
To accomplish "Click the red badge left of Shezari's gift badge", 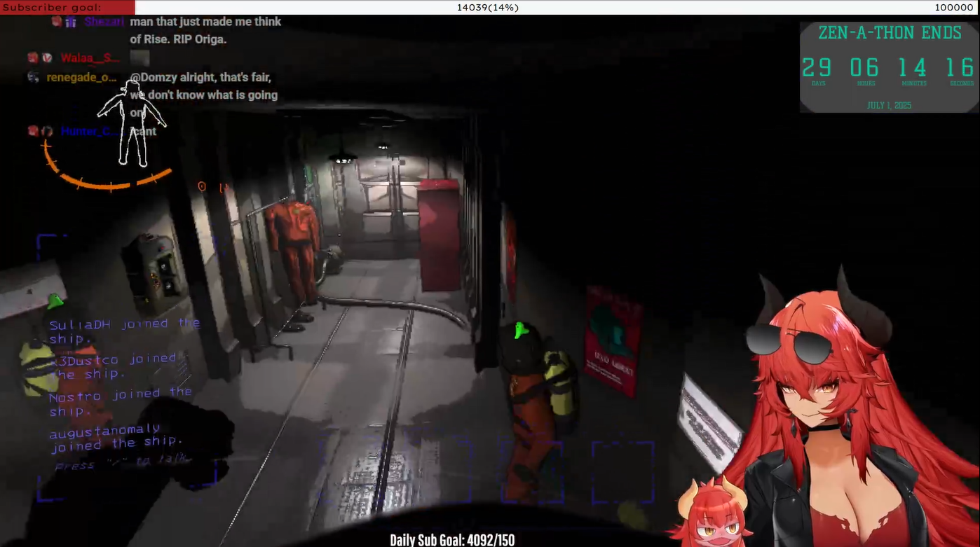I will [57, 21].
